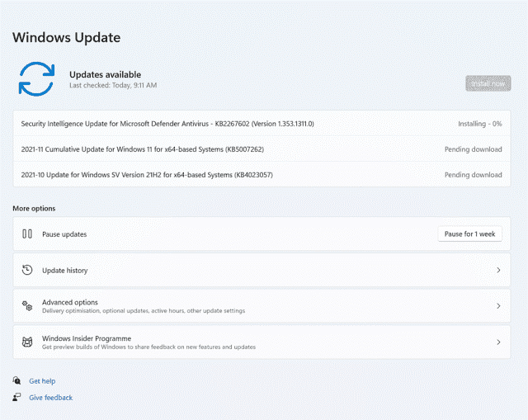The image size is (528, 420).
Task: Click 'Last checked: Today, 9:11 AM' text
Action: tap(113, 85)
